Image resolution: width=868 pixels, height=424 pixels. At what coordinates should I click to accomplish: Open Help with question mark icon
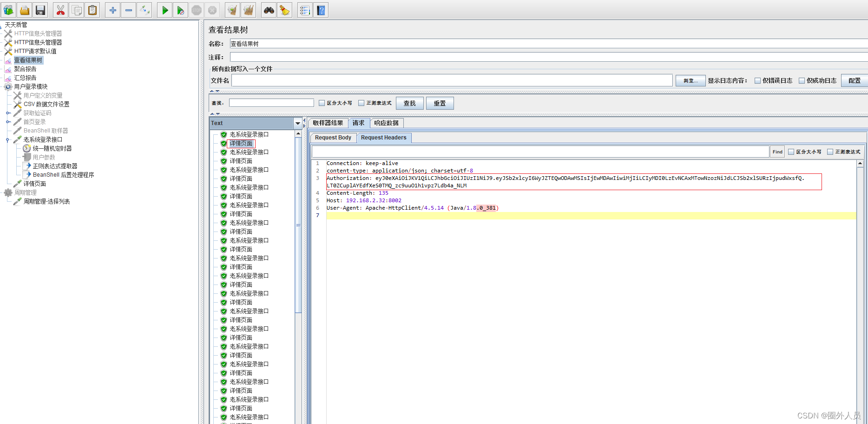[x=321, y=10]
